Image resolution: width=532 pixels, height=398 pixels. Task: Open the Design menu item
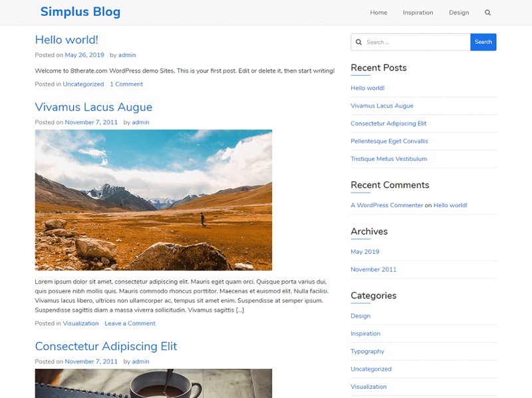pos(459,13)
